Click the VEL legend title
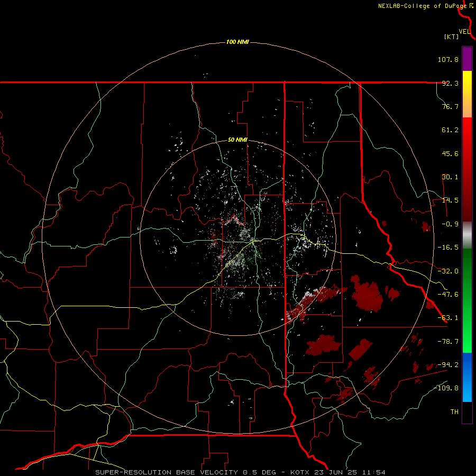 click(x=464, y=32)
